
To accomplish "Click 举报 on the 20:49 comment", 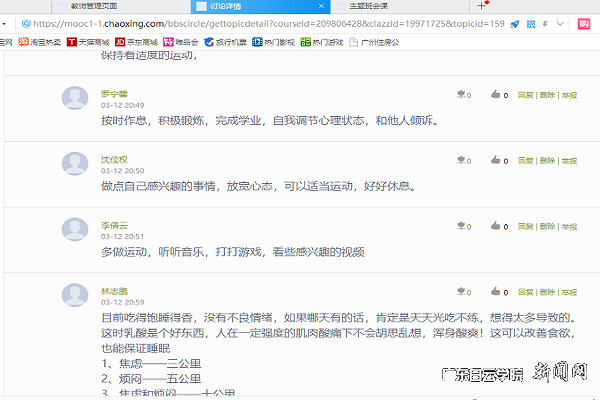I will pos(569,95).
